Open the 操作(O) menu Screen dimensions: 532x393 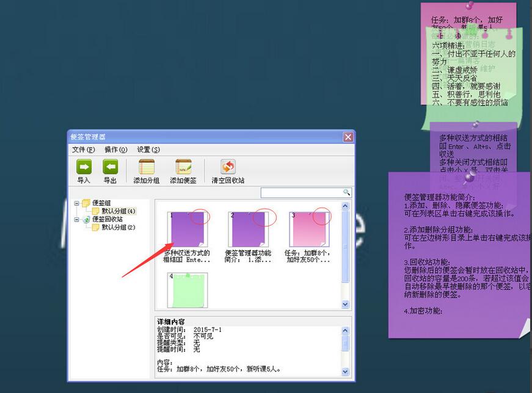pyautogui.click(x=115, y=150)
